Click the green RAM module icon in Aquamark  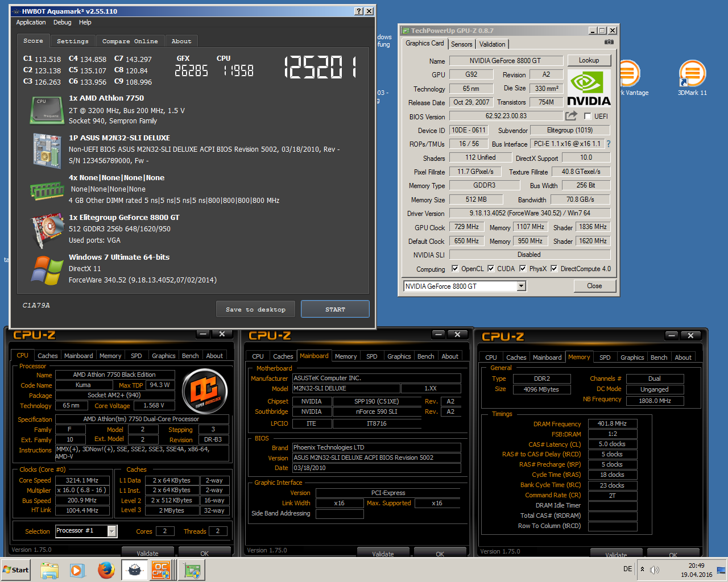click(x=47, y=190)
